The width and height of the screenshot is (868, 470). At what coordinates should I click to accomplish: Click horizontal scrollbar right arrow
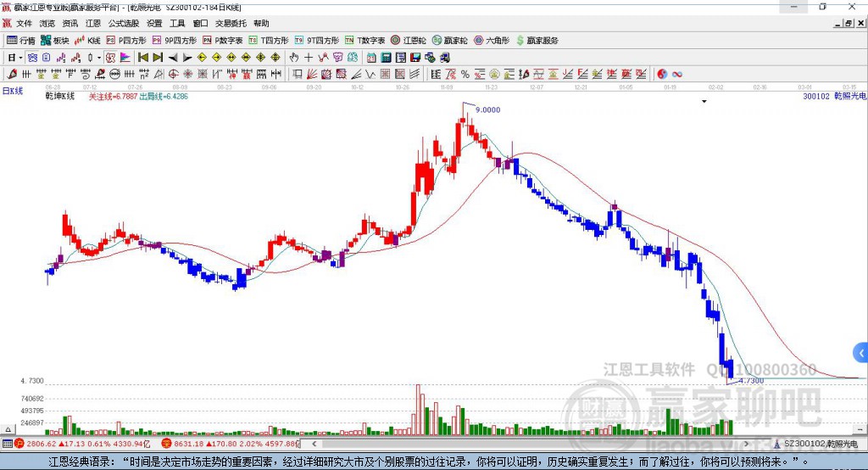(x=746, y=444)
